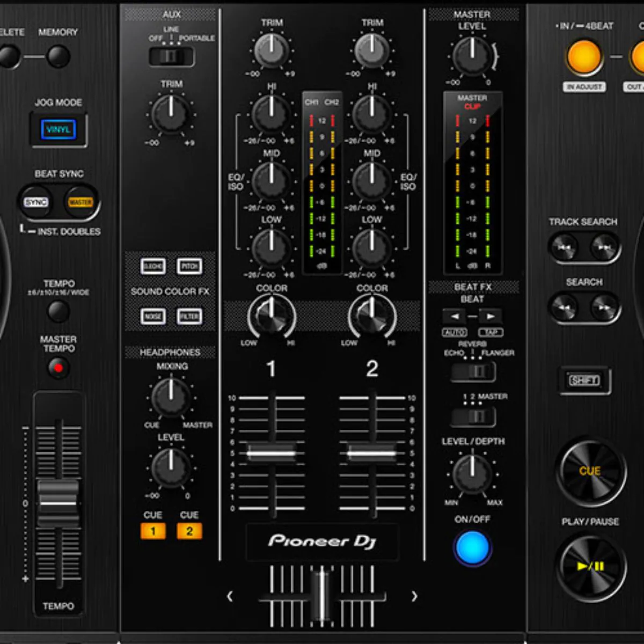This screenshot has height=644, width=644.
Task: Select the FILTER Sound Color FX button
Action: [x=189, y=316]
